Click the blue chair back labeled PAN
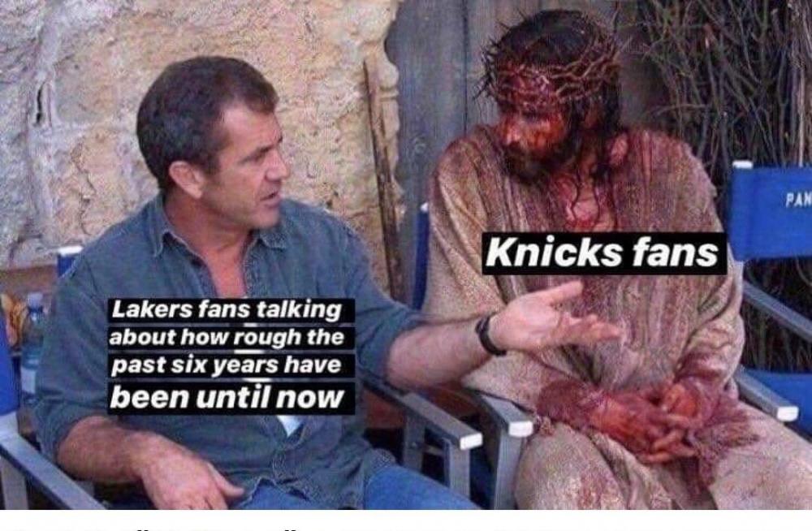 point(771,211)
